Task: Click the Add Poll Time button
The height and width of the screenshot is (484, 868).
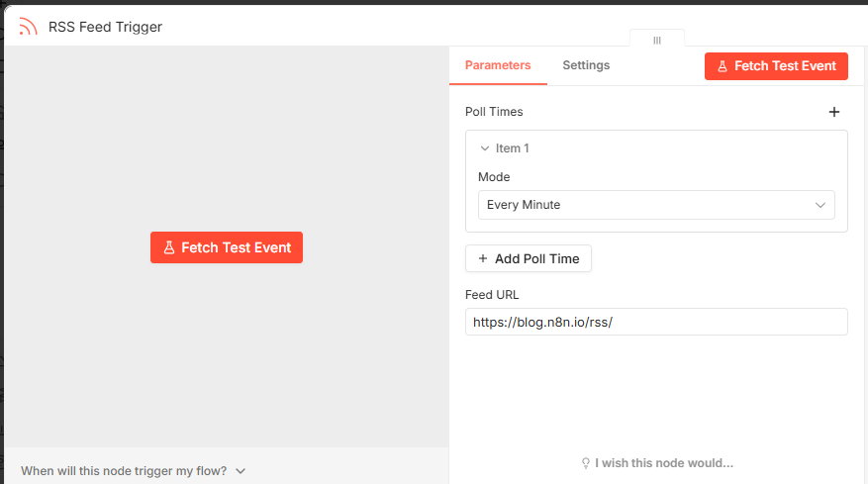Action: point(529,258)
